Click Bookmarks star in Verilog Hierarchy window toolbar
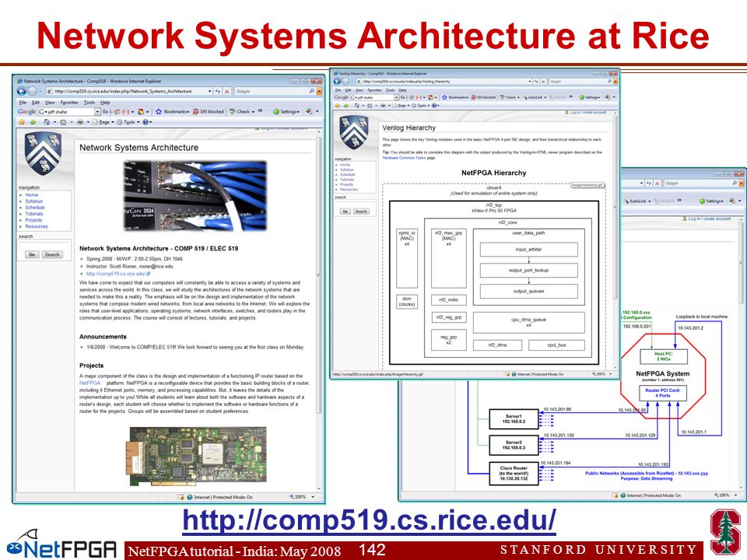This screenshot has width=747, height=560. [444, 97]
